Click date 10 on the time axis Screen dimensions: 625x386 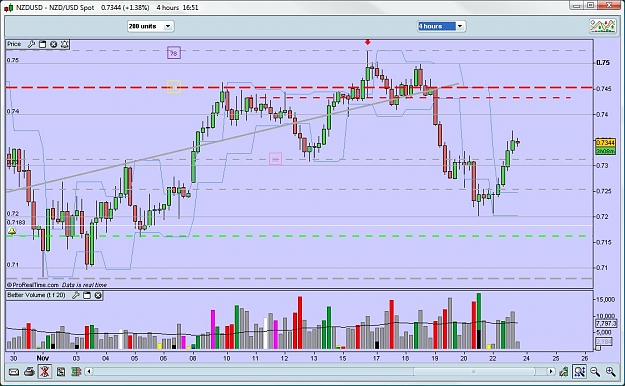click(226, 358)
